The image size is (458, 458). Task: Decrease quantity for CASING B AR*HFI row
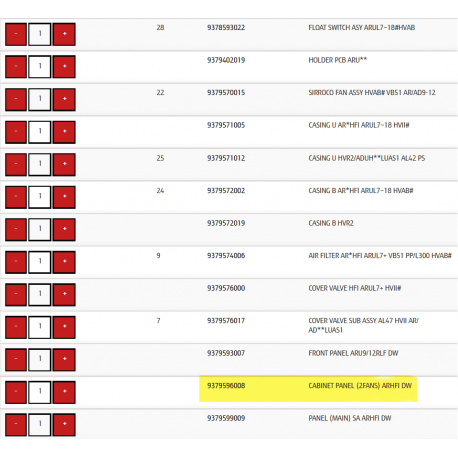pyautogui.click(x=16, y=197)
